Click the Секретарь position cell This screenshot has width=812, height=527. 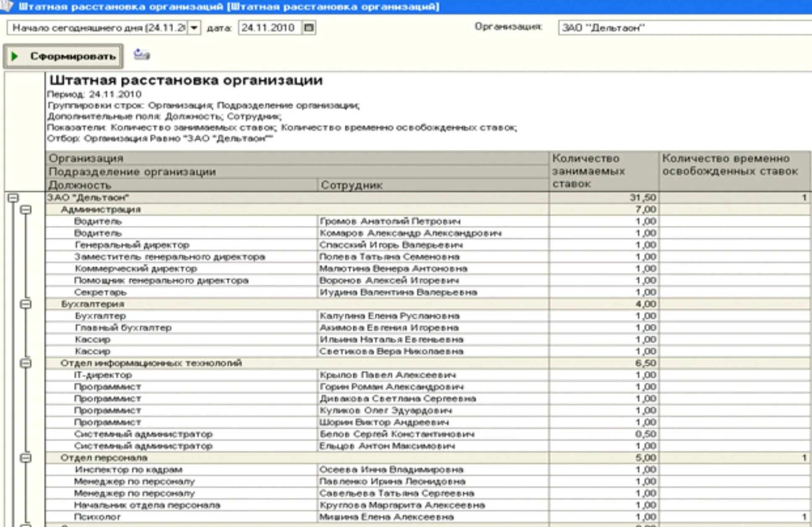[x=181, y=292]
